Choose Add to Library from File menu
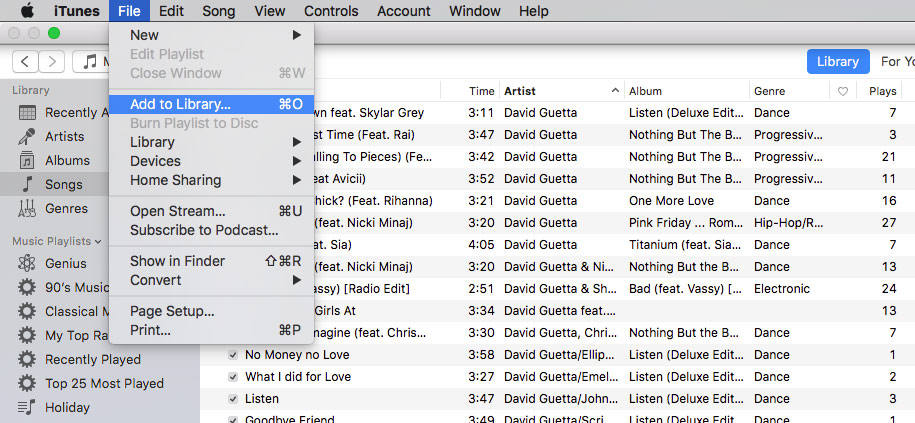Viewport: 915px width, 423px height. click(211, 104)
